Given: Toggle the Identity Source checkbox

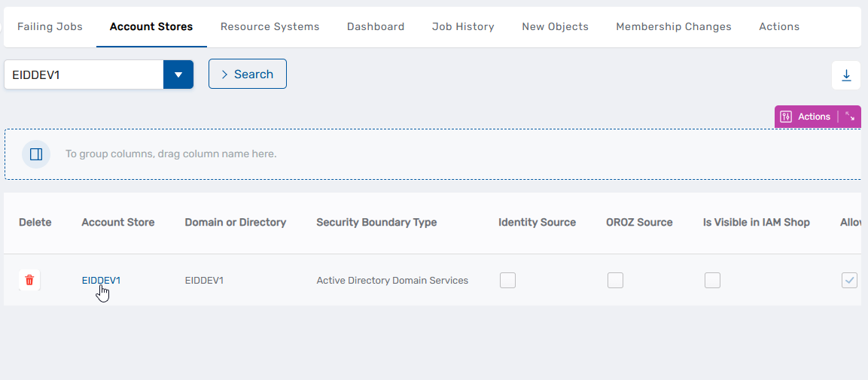Looking at the screenshot, I should click(507, 281).
